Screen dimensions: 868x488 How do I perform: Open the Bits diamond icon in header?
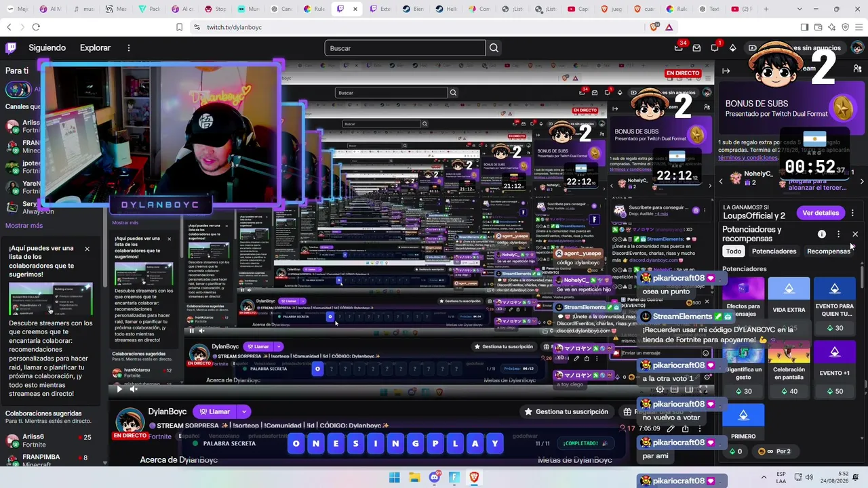pos(732,48)
